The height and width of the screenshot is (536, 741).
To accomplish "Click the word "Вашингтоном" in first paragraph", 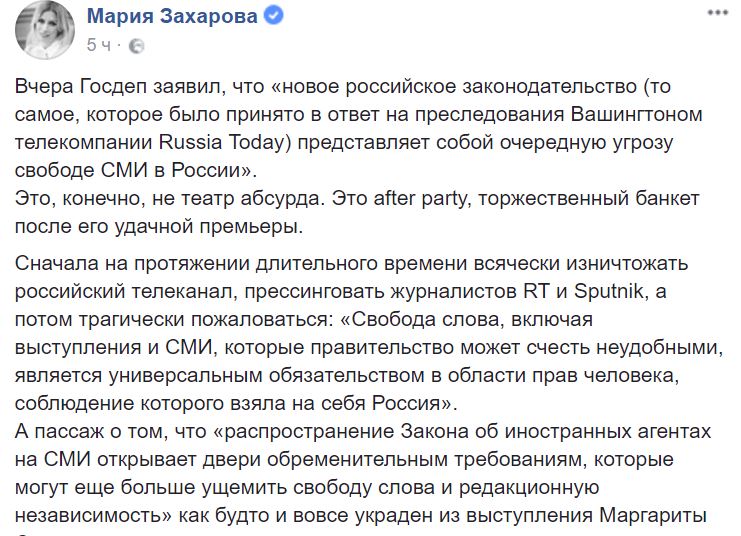I will (637, 114).
